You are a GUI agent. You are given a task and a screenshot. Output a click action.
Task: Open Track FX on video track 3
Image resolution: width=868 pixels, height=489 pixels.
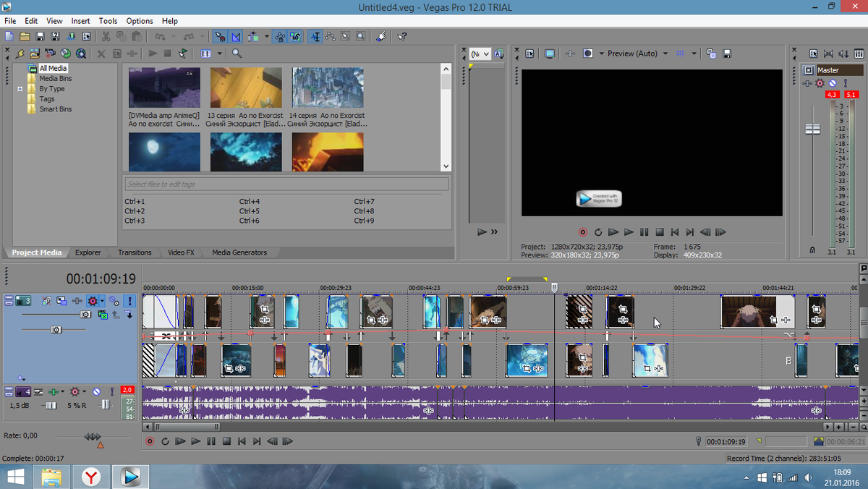pyautogui.click(x=93, y=301)
